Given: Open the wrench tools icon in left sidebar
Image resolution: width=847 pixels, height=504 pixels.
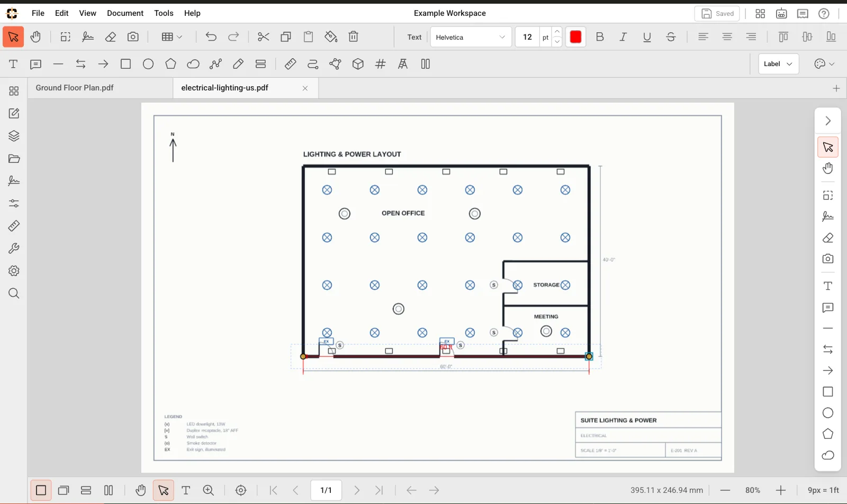Looking at the screenshot, I should point(14,249).
